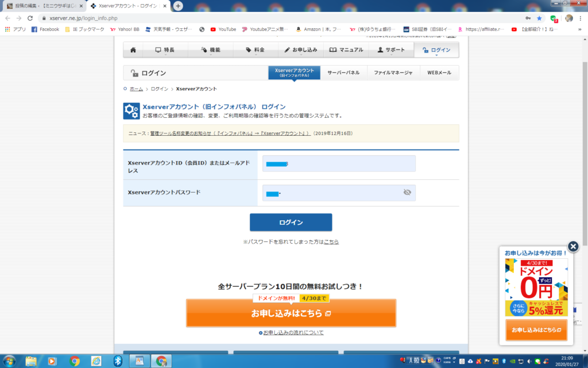Expand the サポート navigation dropdown

coord(391,50)
